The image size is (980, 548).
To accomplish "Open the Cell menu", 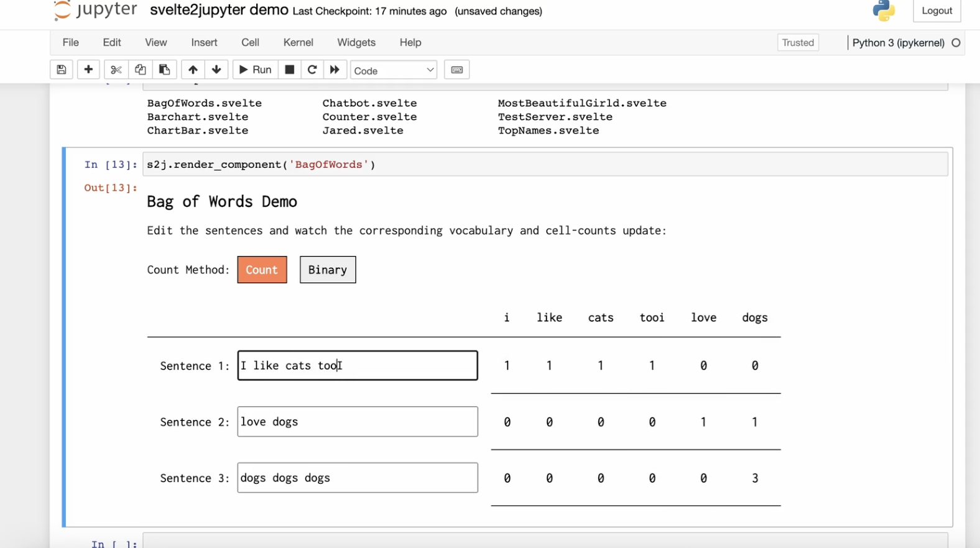I will pyautogui.click(x=250, y=42).
